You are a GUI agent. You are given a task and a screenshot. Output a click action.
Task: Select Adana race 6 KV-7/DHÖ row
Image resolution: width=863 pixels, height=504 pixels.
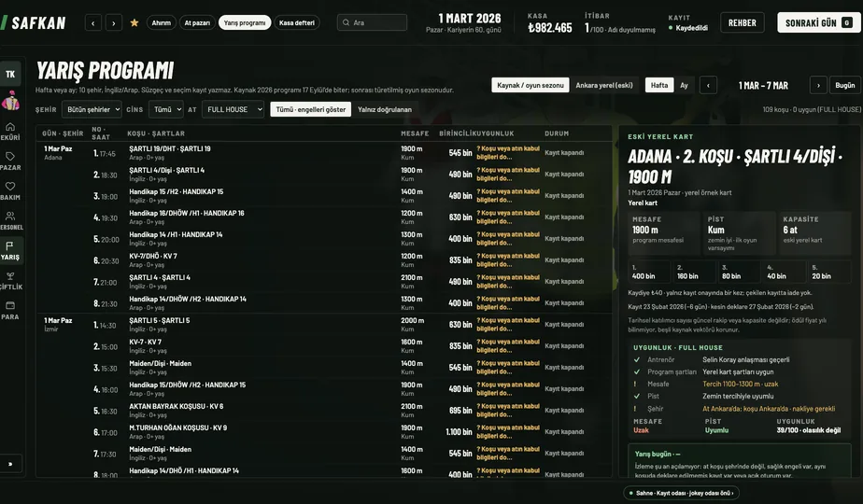coord(324,260)
